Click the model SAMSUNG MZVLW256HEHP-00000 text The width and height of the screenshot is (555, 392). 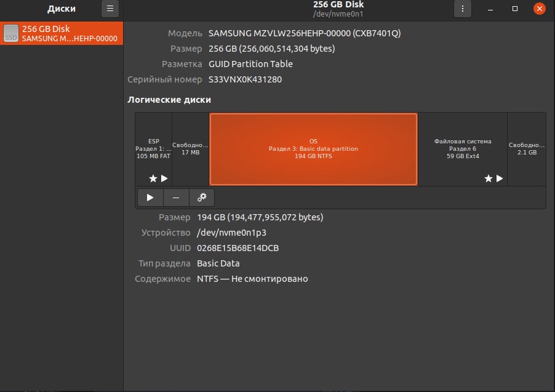[x=305, y=33]
